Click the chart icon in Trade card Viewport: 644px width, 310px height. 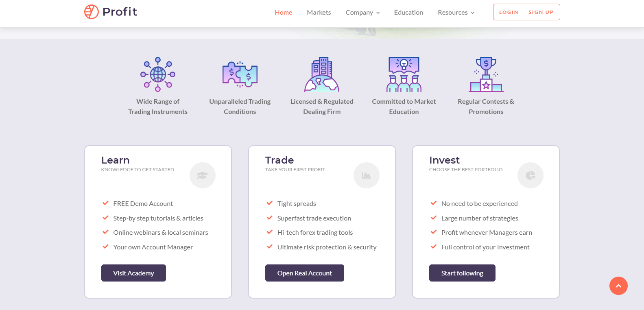tap(367, 175)
